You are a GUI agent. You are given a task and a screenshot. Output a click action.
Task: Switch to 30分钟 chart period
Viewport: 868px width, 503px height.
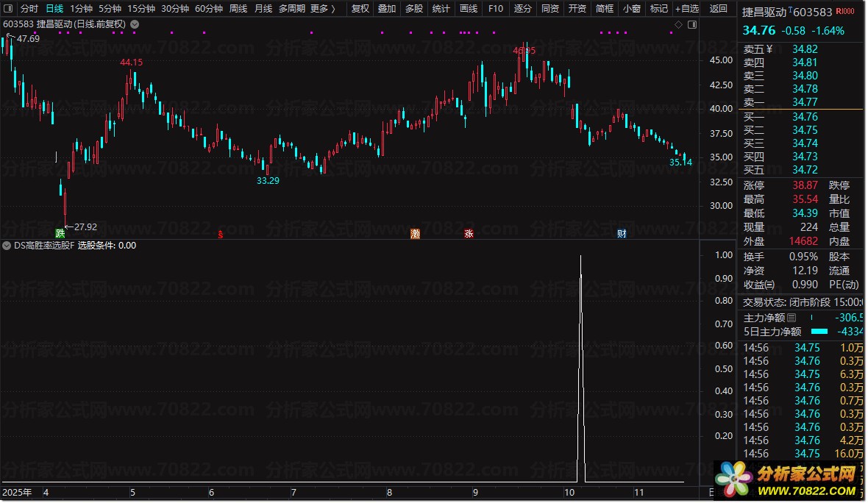(175, 8)
